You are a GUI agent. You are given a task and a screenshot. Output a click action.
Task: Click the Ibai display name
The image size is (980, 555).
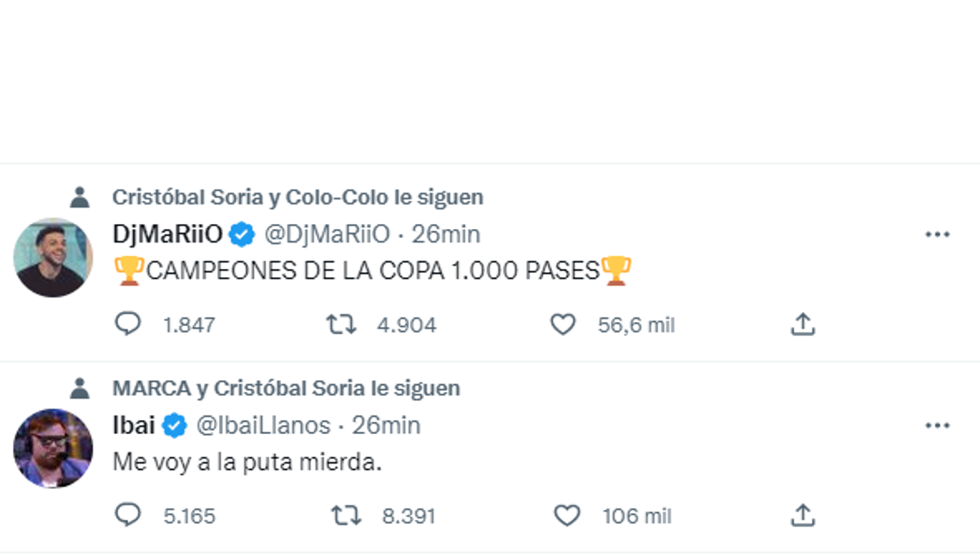coord(133,426)
